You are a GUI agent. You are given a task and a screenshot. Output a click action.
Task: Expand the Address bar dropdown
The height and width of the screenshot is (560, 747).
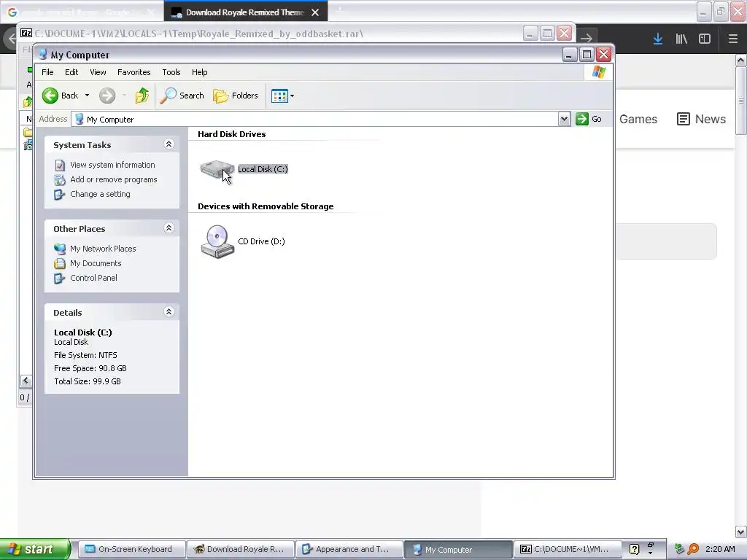(564, 119)
